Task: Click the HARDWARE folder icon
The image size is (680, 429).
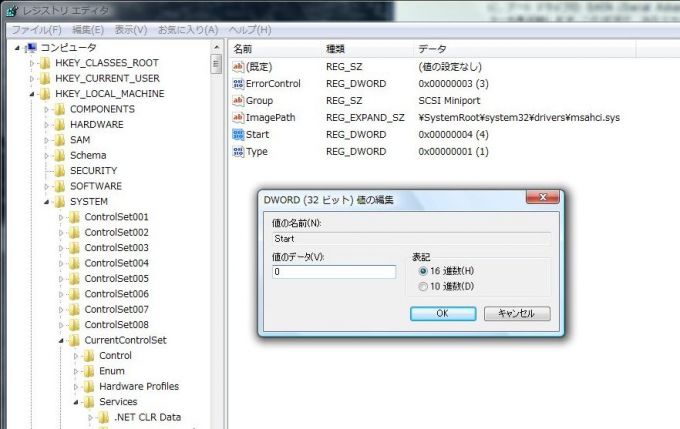Action: [x=60, y=124]
